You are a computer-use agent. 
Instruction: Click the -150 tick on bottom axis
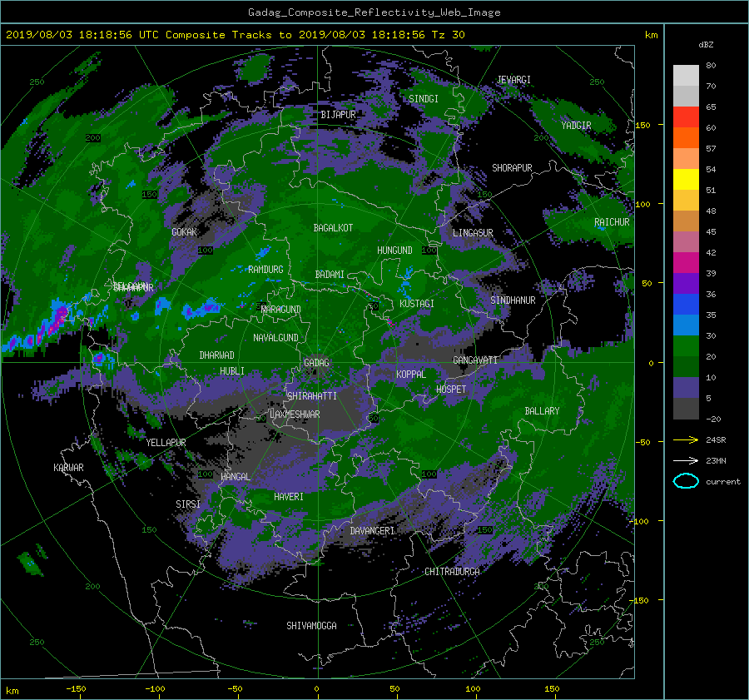76,689
